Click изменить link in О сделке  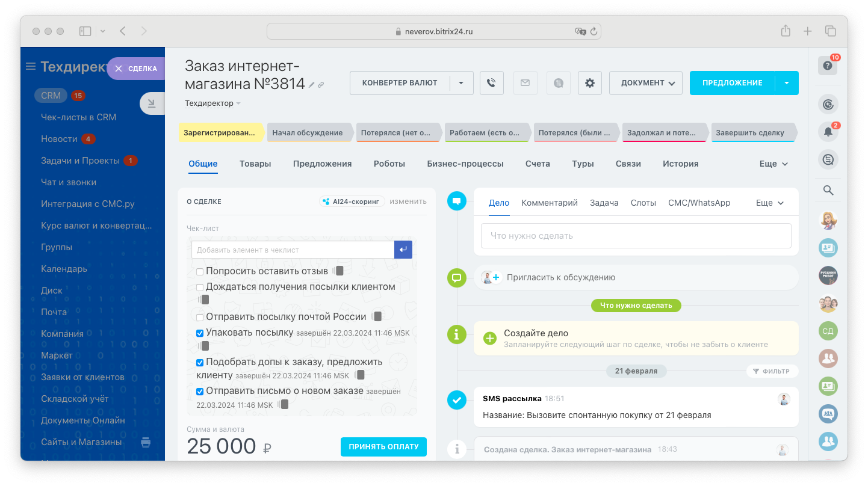(408, 201)
